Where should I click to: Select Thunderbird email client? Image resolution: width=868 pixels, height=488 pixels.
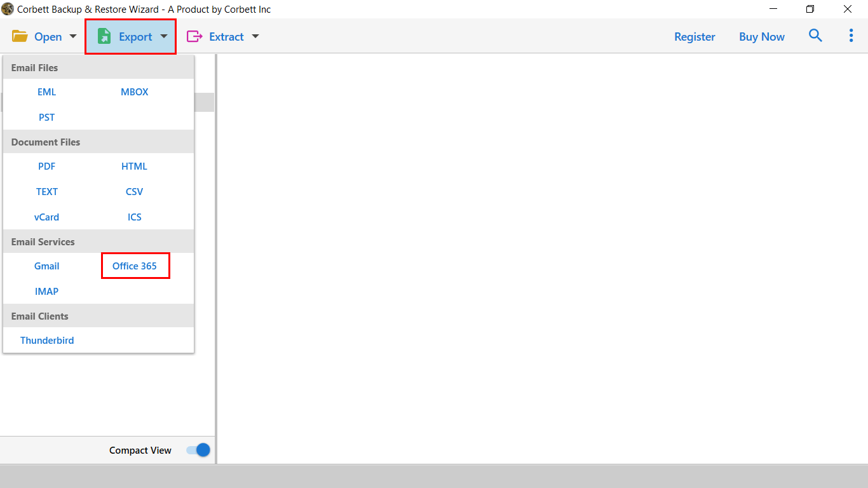(47, 340)
